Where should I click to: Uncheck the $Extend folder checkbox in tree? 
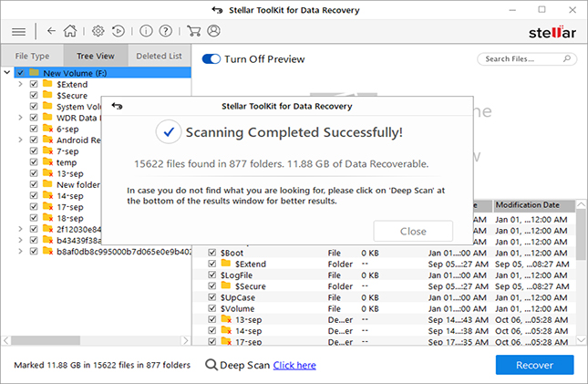point(35,83)
